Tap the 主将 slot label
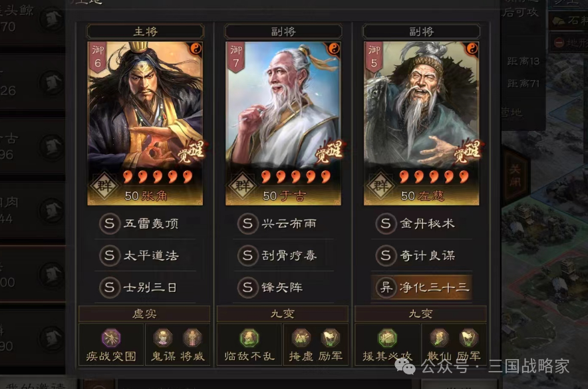The height and width of the screenshot is (389, 588). click(x=145, y=31)
